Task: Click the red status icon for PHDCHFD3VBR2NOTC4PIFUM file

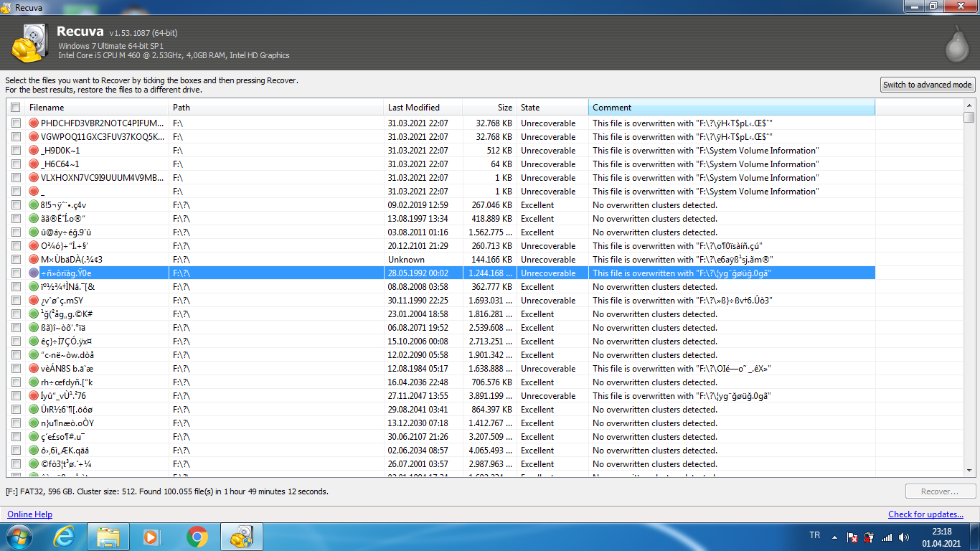Action: [34, 123]
